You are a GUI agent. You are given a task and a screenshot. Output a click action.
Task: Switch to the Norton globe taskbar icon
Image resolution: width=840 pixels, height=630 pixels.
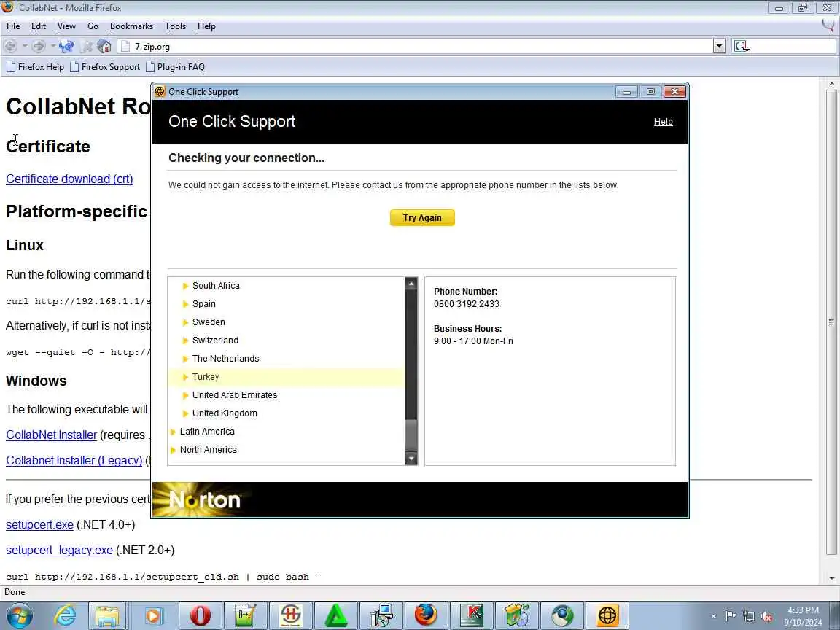[x=607, y=615]
